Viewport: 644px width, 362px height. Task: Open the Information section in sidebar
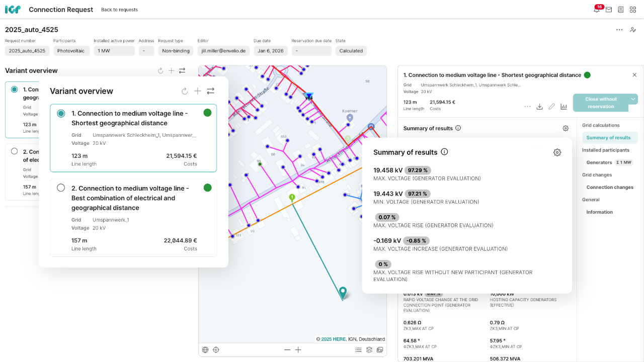point(599,212)
